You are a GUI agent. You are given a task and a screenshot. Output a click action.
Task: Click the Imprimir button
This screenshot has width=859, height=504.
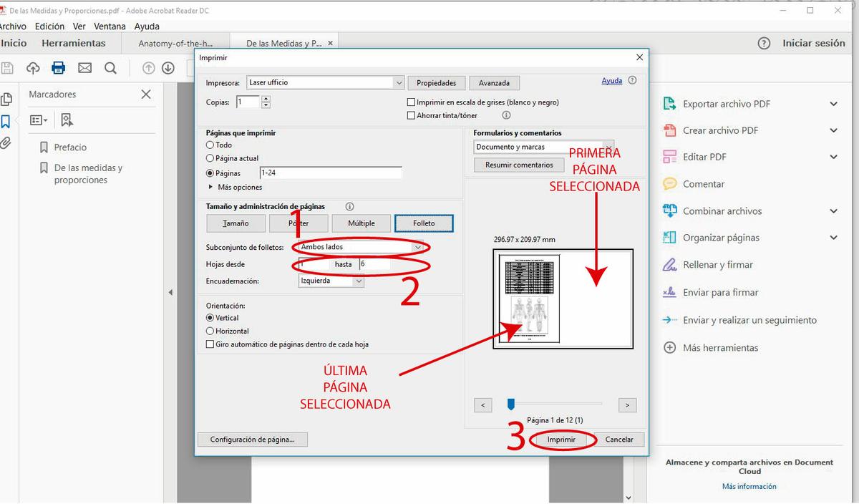coord(561,440)
